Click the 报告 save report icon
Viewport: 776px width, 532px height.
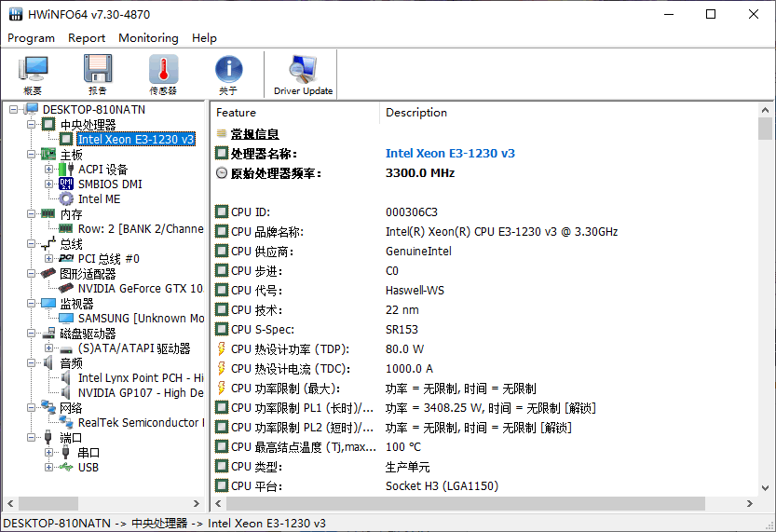pos(98,75)
